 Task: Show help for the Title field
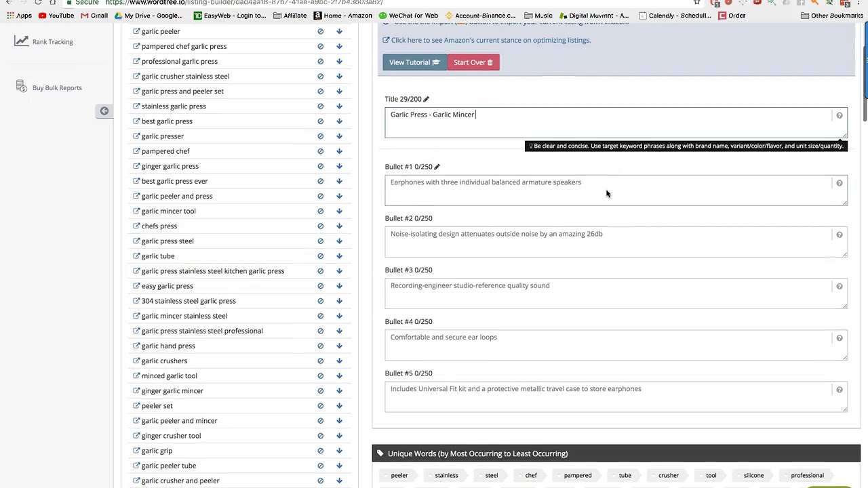click(x=839, y=116)
